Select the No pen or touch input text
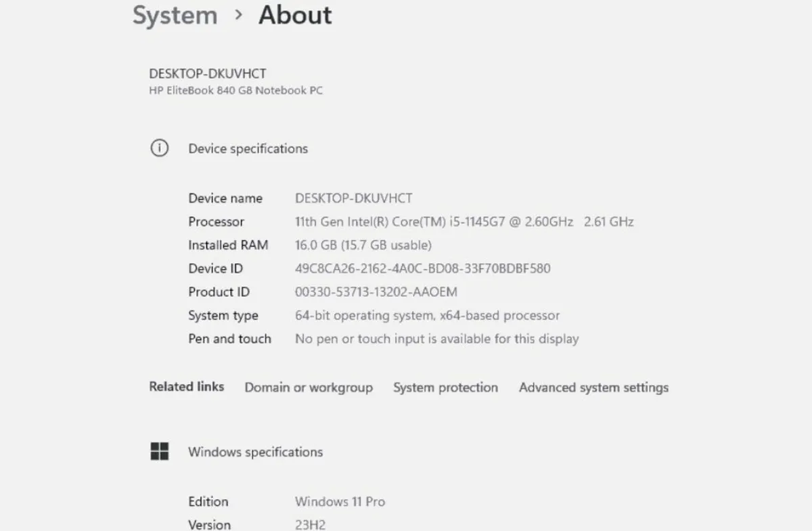Screen dimensions: 812x531 pyautogui.click(x=437, y=339)
